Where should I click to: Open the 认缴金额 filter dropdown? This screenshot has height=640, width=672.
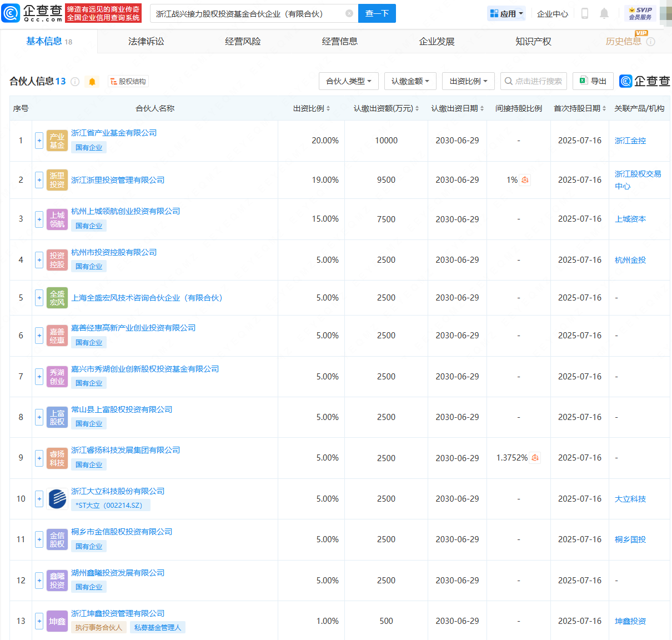click(x=410, y=81)
